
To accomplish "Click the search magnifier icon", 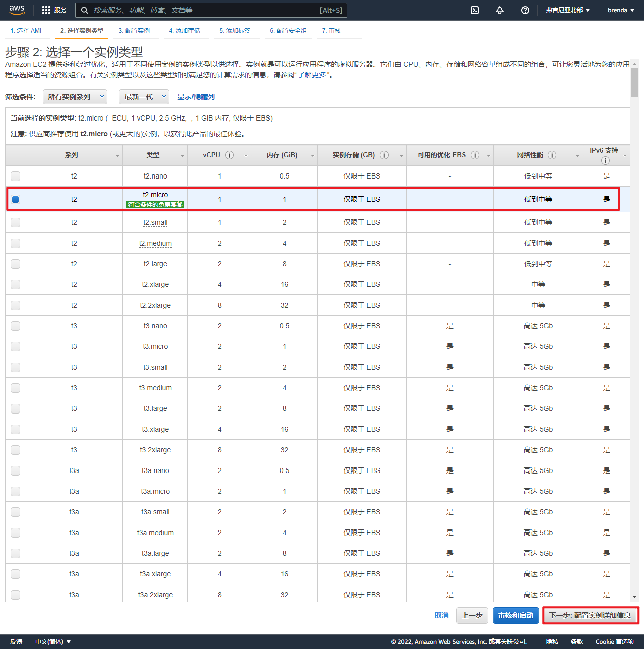I will click(x=85, y=10).
